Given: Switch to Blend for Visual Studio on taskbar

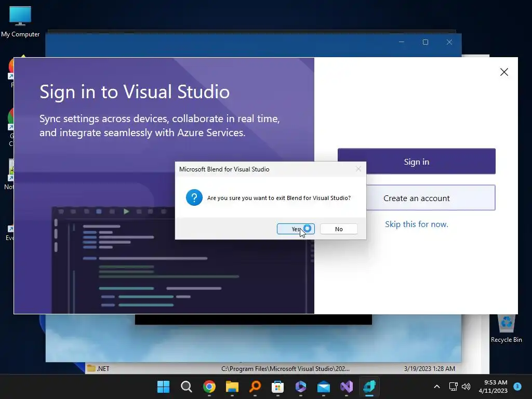Looking at the screenshot, I should click(369, 387).
